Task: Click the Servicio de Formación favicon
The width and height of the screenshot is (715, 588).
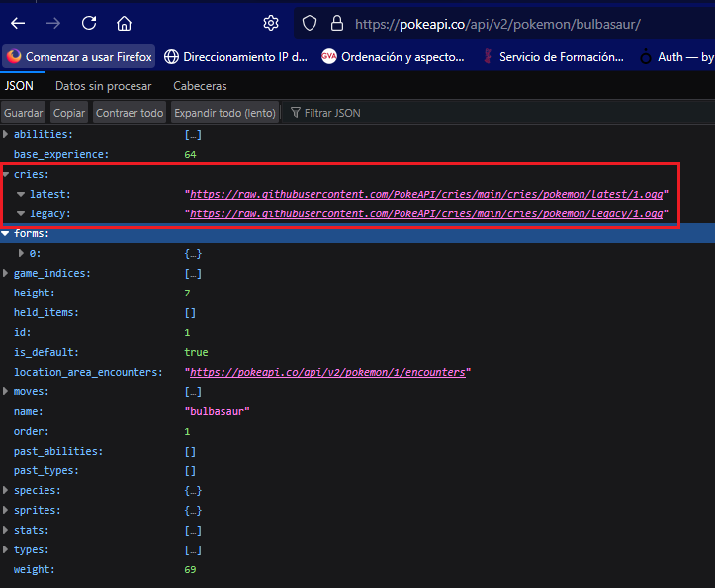Action: point(488,57)
